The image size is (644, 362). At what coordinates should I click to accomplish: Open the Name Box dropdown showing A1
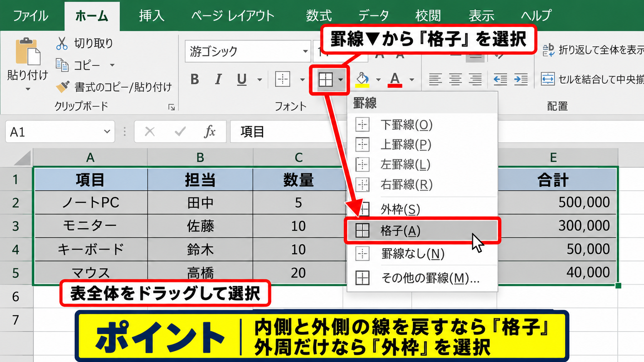tap(107, 132)
